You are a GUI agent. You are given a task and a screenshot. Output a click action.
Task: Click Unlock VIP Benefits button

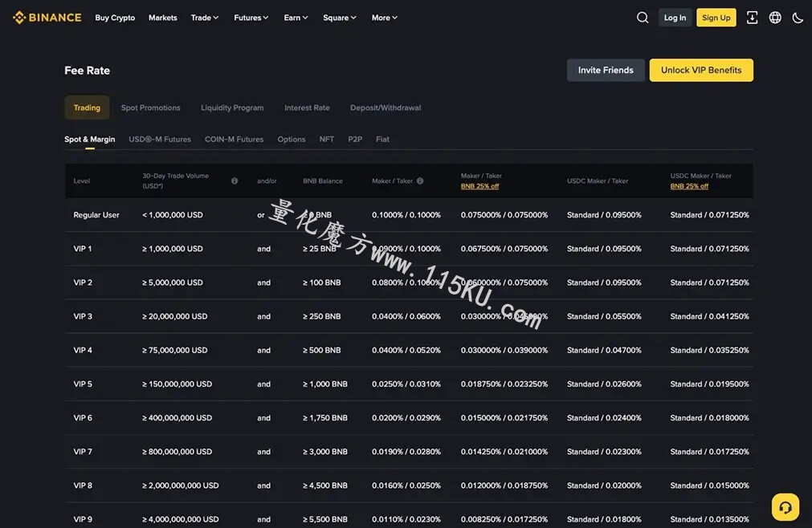pyautogui.click(x=701, y=70)
